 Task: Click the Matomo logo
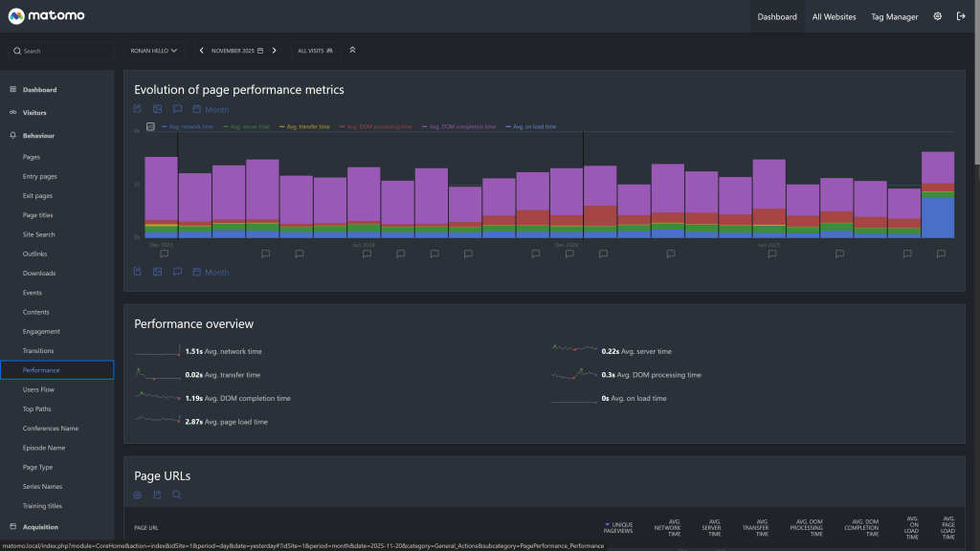click(48, 16)
